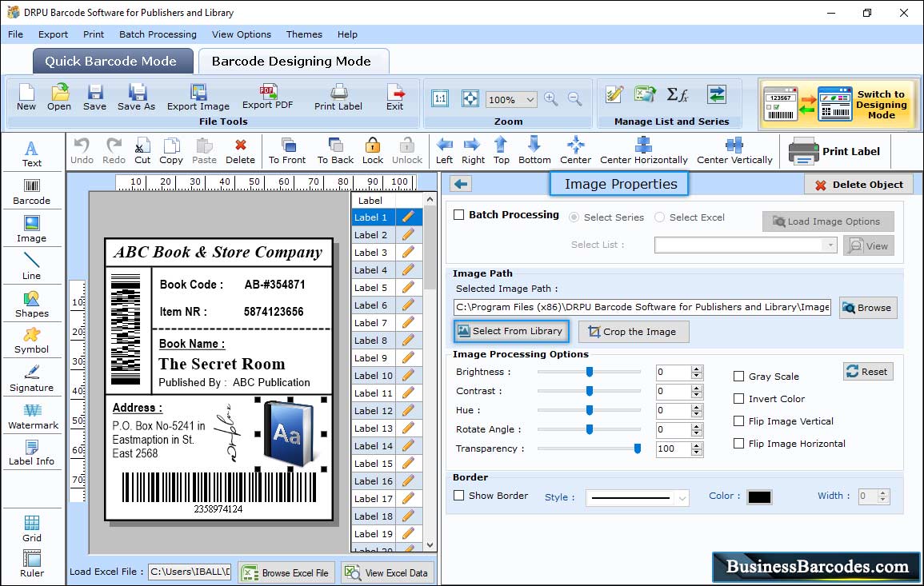Toggle the Ruler display

[32, 564]
